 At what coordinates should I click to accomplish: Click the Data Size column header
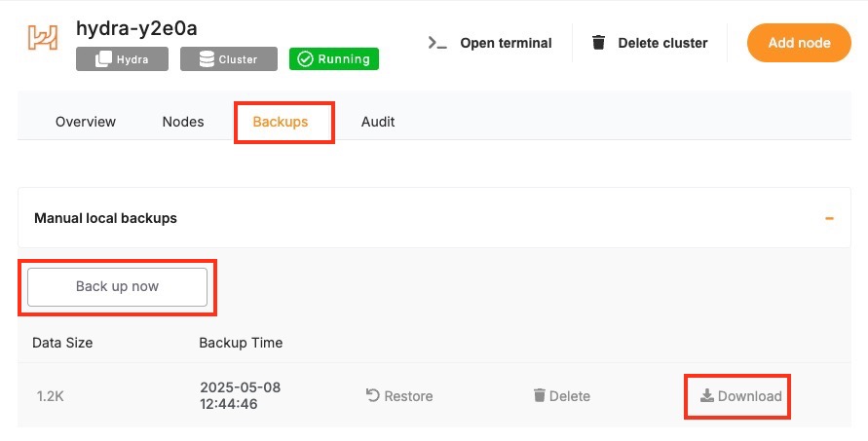tap(62, 343)
